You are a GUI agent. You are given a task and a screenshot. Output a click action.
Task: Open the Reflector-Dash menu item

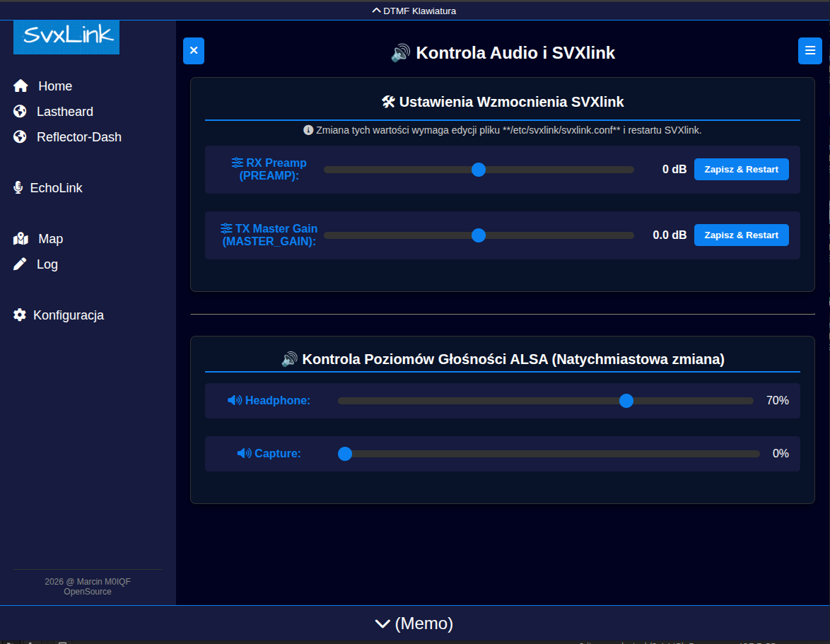[78, 137]
